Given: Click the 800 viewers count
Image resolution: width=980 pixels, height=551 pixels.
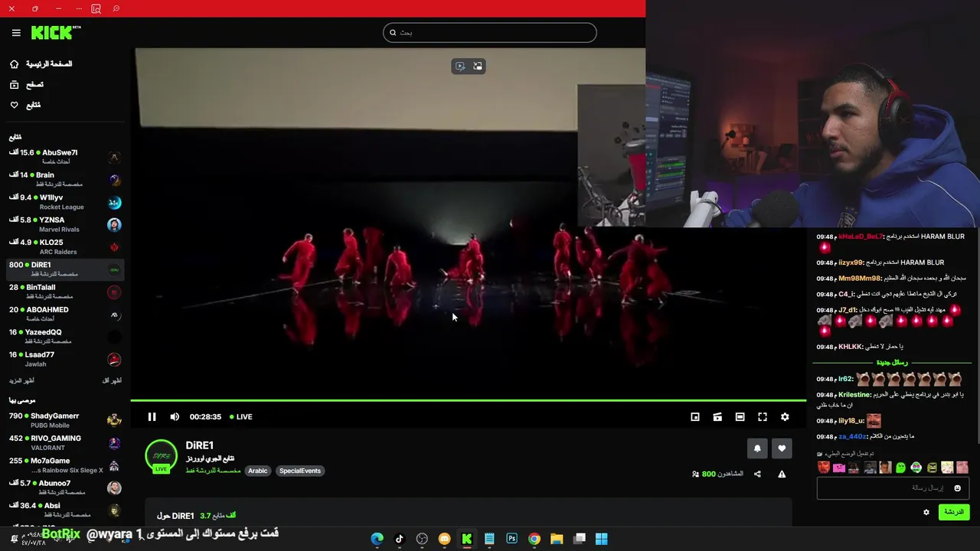Looking at the screenshot, I should click(x=717, y=474).
